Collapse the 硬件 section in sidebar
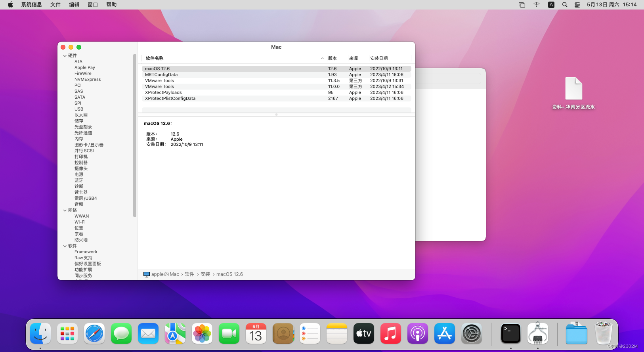Image resolution: width=644 pixels, height=352 pixels. 65,56
